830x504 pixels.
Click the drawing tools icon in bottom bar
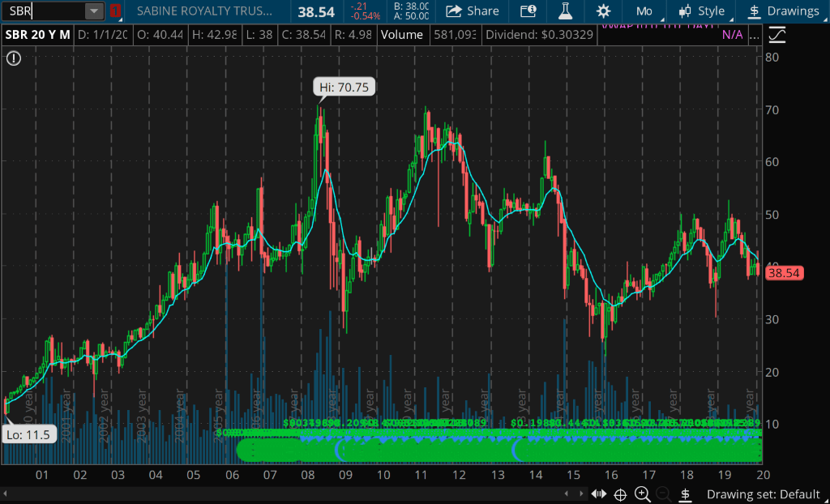pyautogui.click(x=685, y=494)
